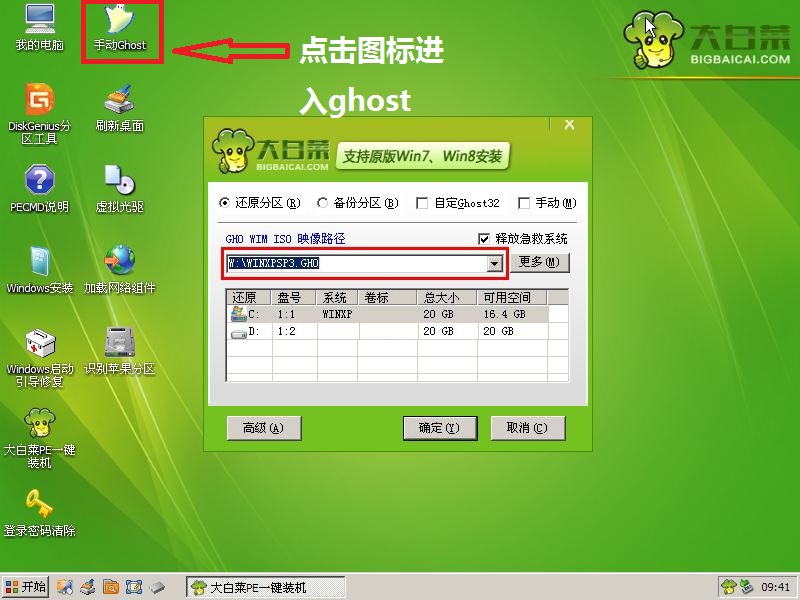Image resolution: width=800 pixels, height=600 pixels.
Task: Click the 取消(C) button
Action: 528,428
